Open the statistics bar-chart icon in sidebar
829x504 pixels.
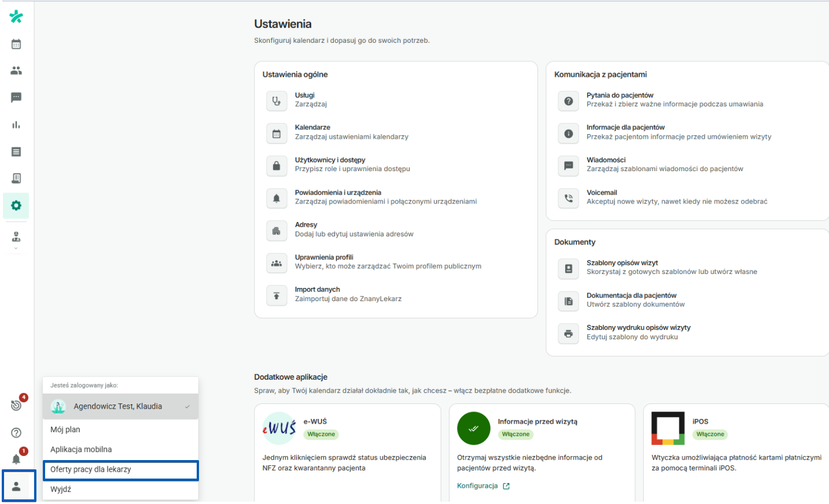(x=16, y=124)
